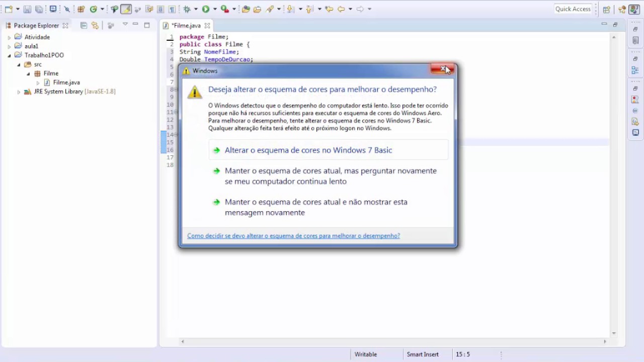Click the New Java Package icon

(x=80, y=9)
